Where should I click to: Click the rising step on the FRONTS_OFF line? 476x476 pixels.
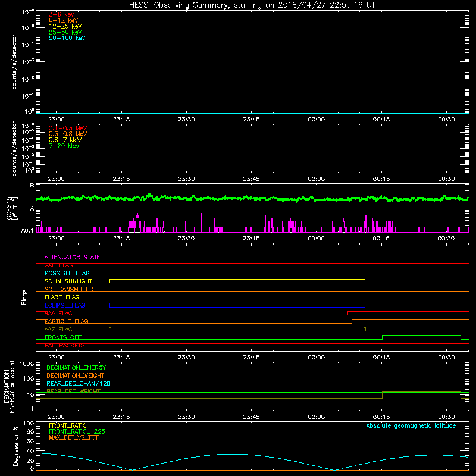(382, 337)
